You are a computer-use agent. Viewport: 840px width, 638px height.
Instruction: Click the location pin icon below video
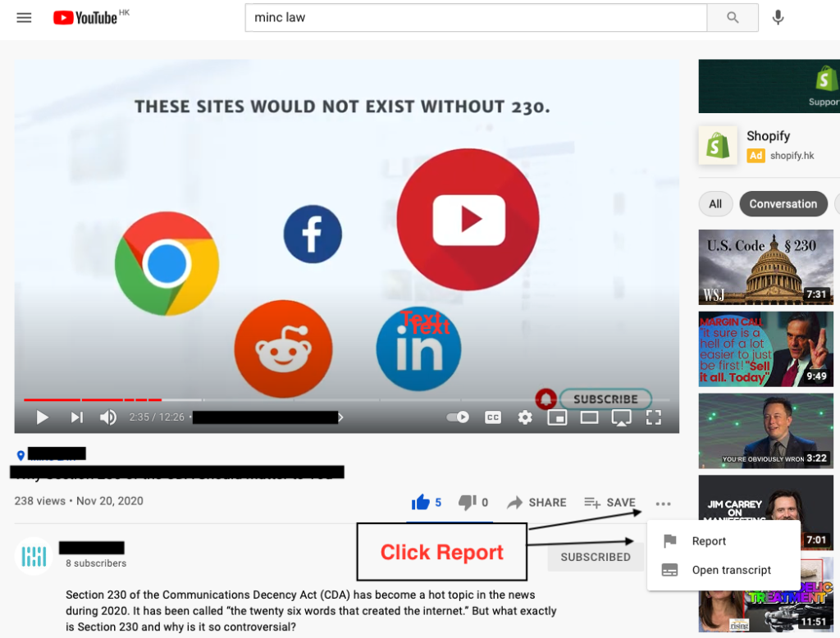21,455
